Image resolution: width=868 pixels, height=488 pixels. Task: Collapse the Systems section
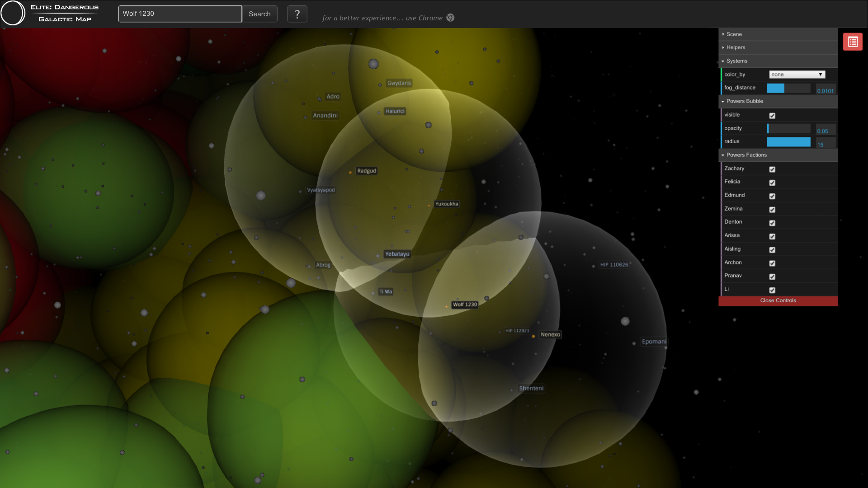[778, 61]
